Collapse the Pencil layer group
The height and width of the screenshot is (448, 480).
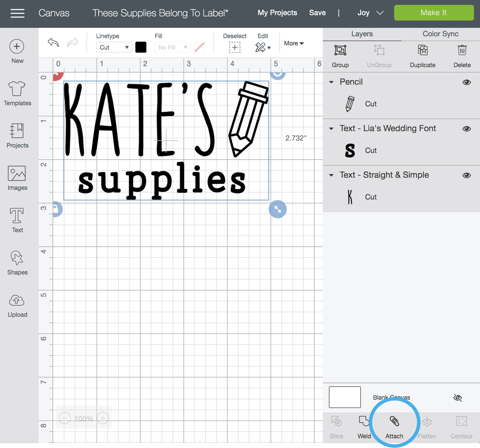pyautogui.click(x=331, y=82)
